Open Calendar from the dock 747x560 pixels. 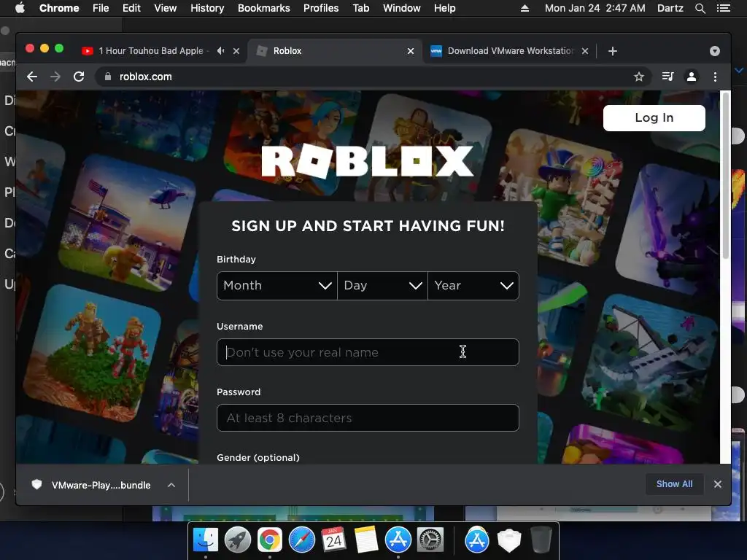tap(334, 540)
